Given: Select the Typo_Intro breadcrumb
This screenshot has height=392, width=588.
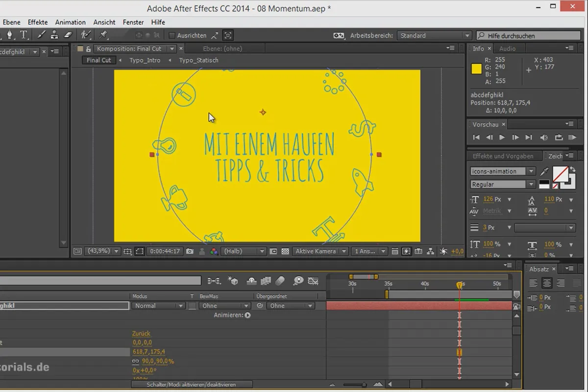Looking at the screenshot, I should 145,60.
